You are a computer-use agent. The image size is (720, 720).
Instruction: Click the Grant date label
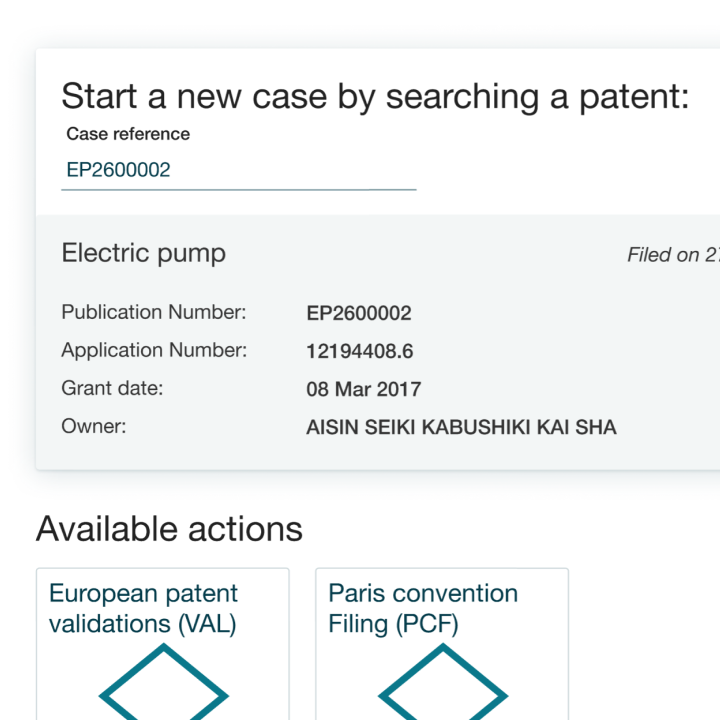point(112,388)
